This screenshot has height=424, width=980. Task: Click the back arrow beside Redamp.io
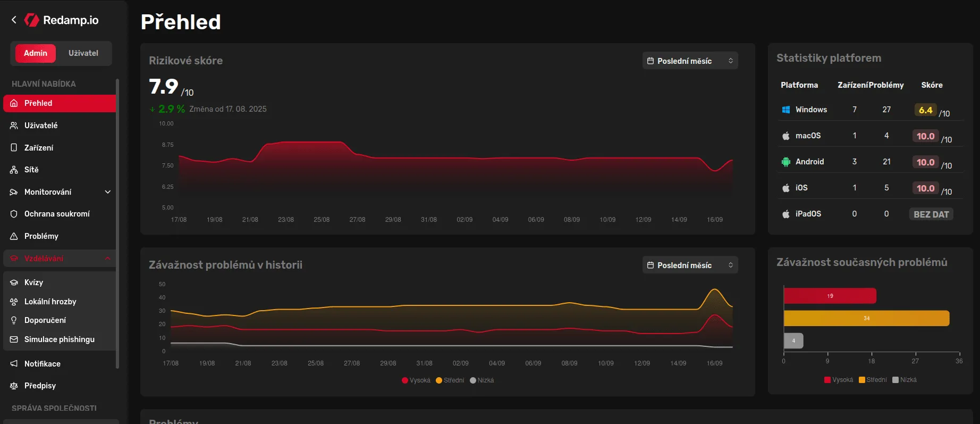(x=14, y=20)
